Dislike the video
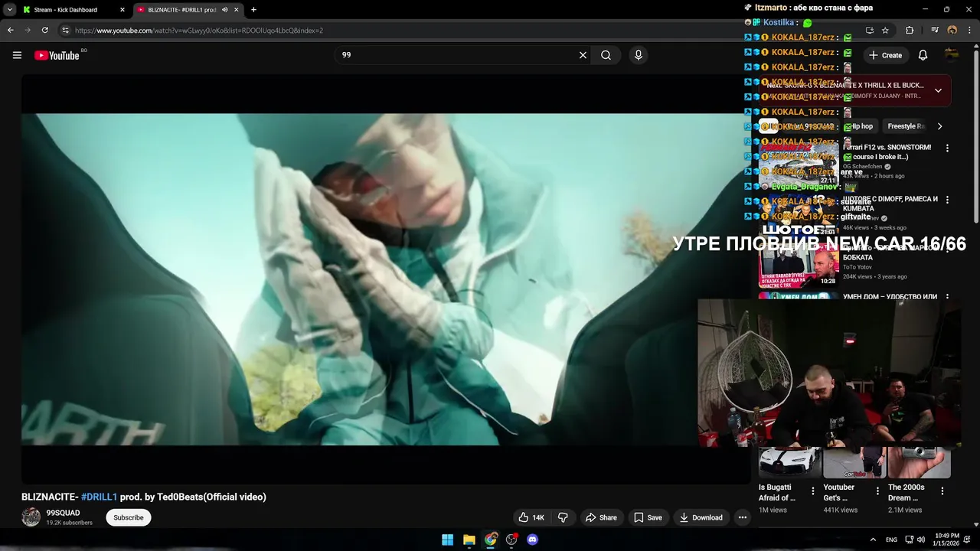The height and width of the screenshot is (551, 980). (563, 517)
